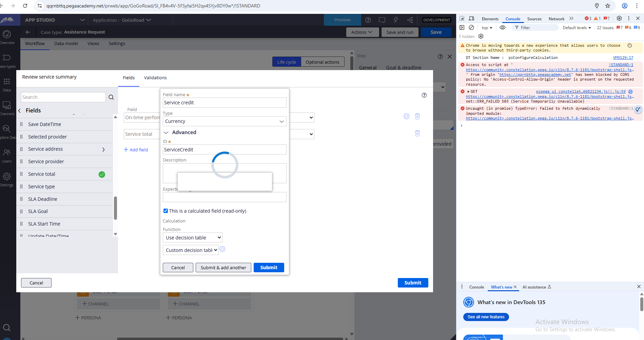Click Save and run button
644x340 pixels.
tap(400, 32)
